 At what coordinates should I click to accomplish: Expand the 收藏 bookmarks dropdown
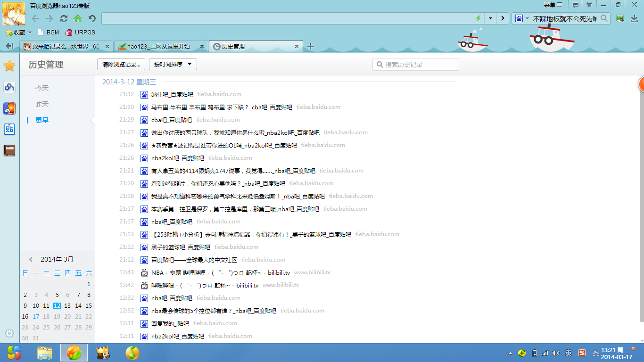pos(30,33)
